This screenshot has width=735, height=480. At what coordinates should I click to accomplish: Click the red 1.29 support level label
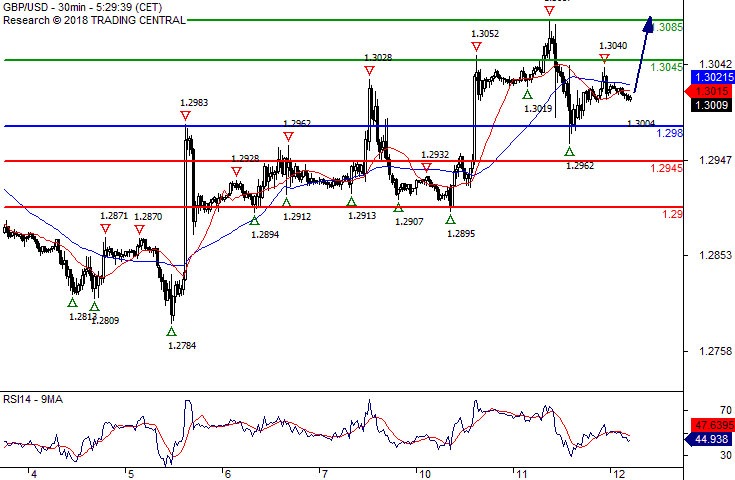[672, 214]
